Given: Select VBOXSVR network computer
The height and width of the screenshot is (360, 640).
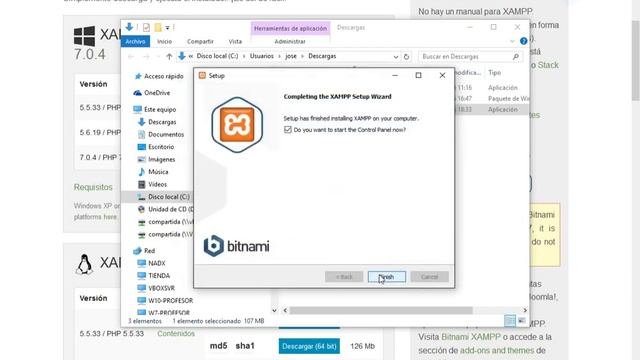Looking at the screenshot, I should point(161,288).
